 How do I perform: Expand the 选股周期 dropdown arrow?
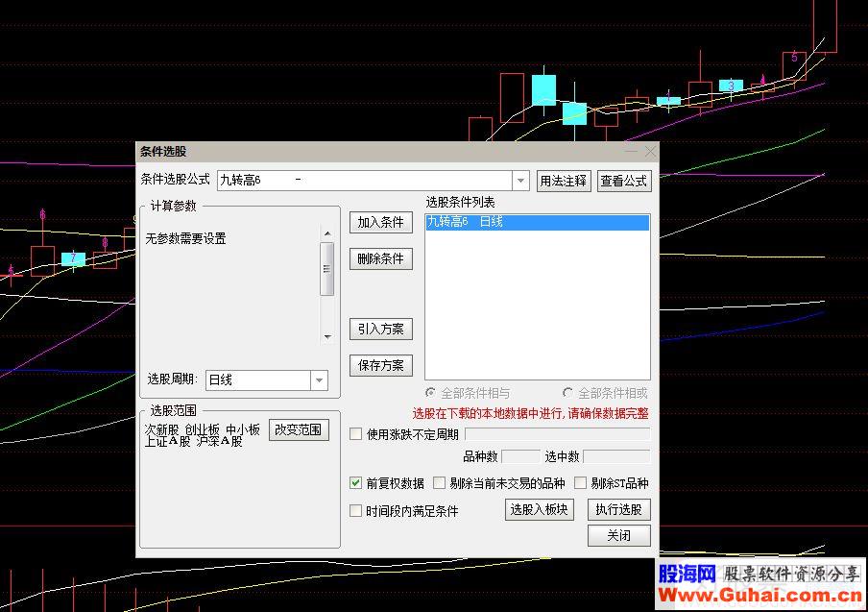(x=320, y=380)
